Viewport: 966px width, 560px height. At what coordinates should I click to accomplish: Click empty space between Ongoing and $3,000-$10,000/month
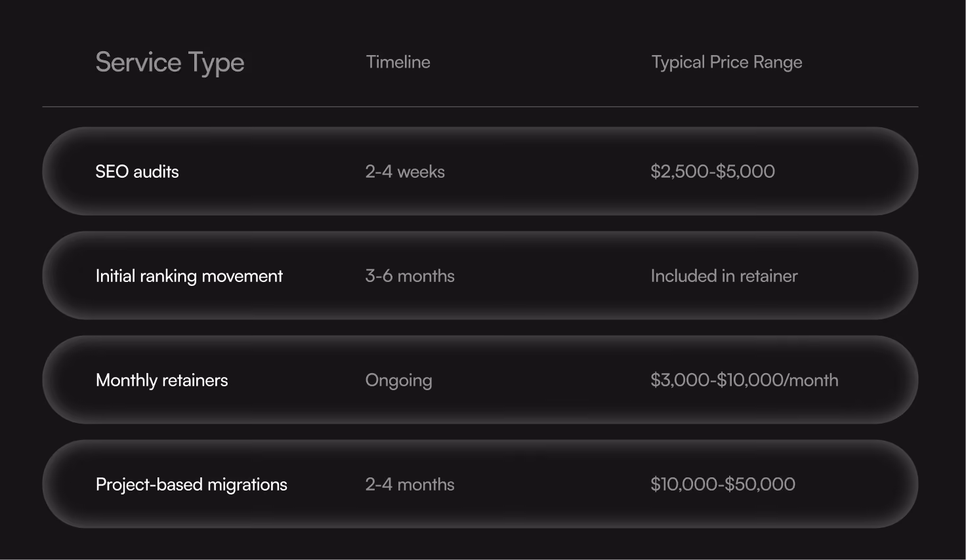click(541, 380)
